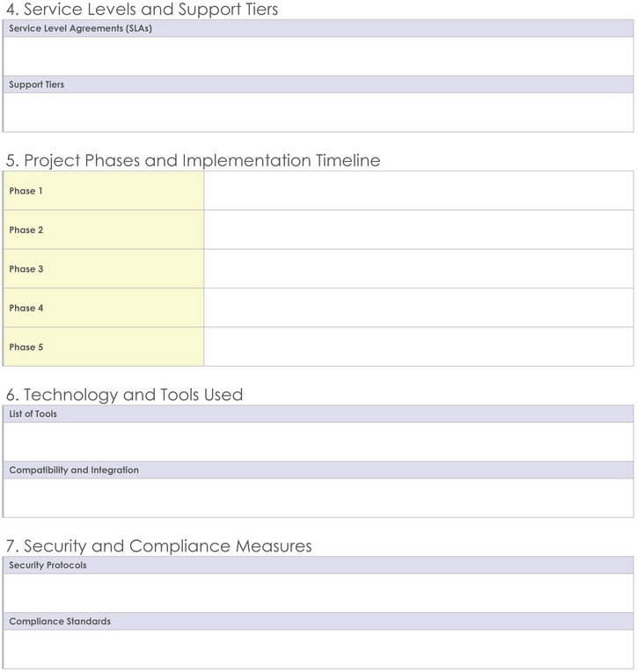
Task: Select the Phase 3 description cell
Action: tap(419, 269)
